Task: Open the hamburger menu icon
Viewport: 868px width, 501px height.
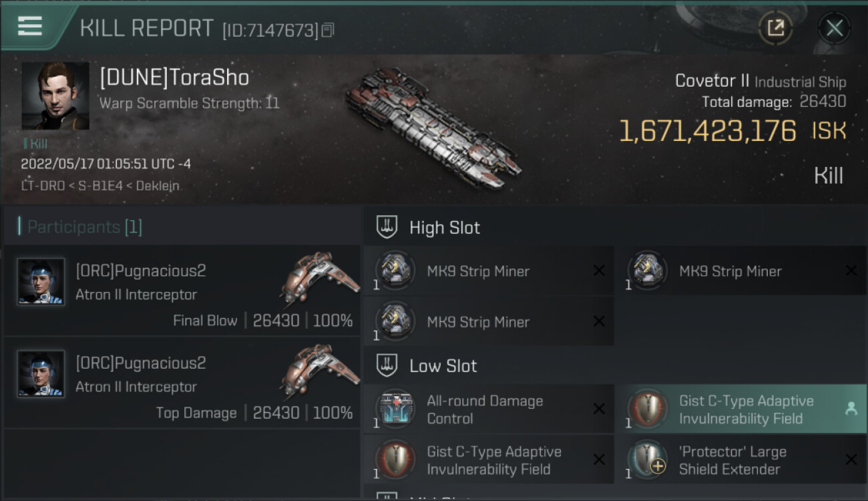Action: pyautogui.click(x=30, y=26)
